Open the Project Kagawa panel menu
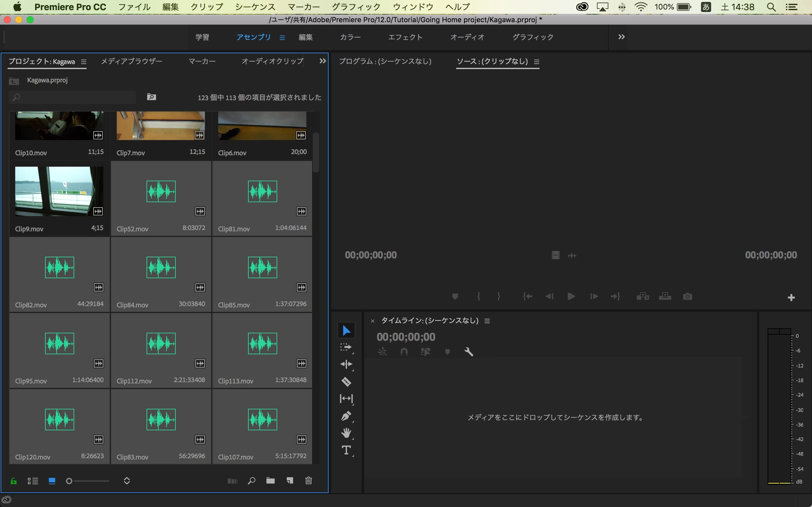Viewport: 812px width, 507px height. [84, 62]
